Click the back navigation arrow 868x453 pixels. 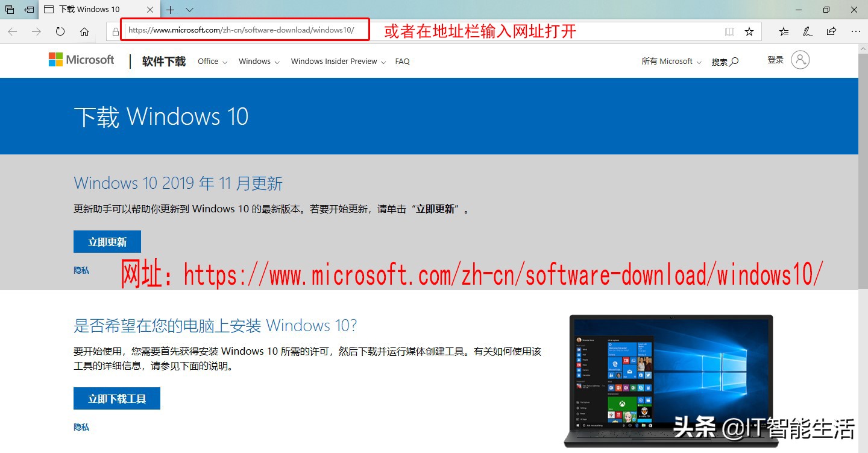pos(12,31)
